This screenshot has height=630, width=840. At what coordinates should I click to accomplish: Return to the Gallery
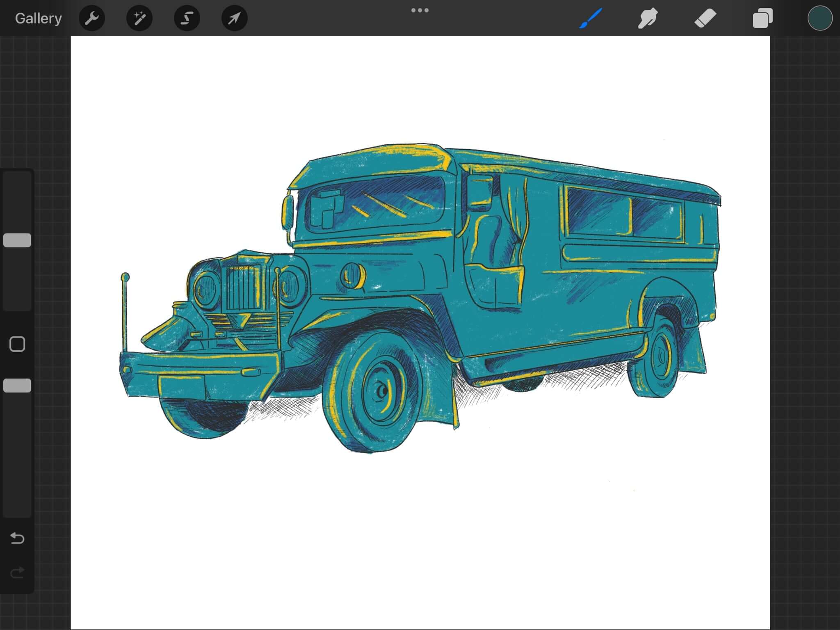(38, 18)
